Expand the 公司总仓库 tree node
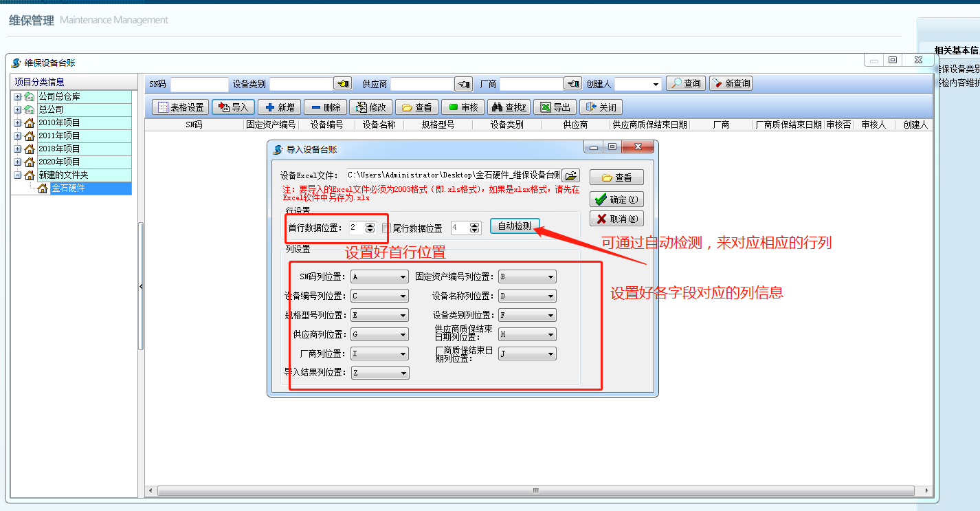Screen dimensions: 980x511 [x=17, y=96]
